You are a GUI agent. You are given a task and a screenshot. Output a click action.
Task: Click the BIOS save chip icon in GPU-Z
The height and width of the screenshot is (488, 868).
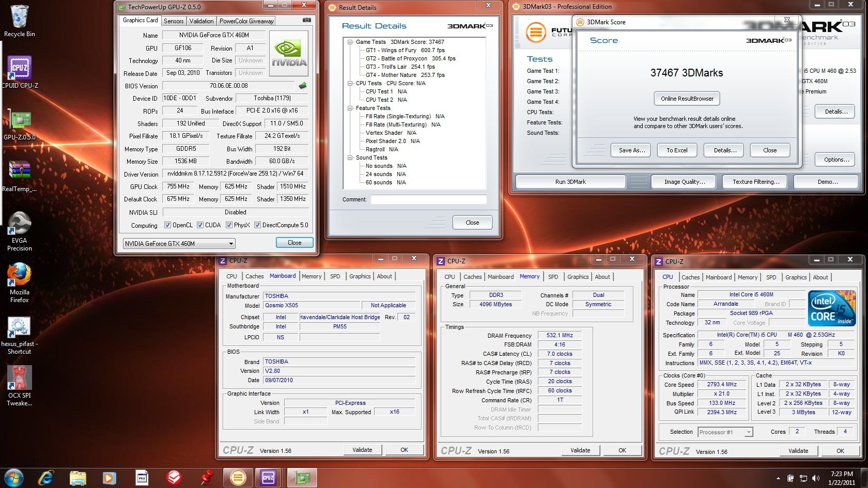pos(303,86)
